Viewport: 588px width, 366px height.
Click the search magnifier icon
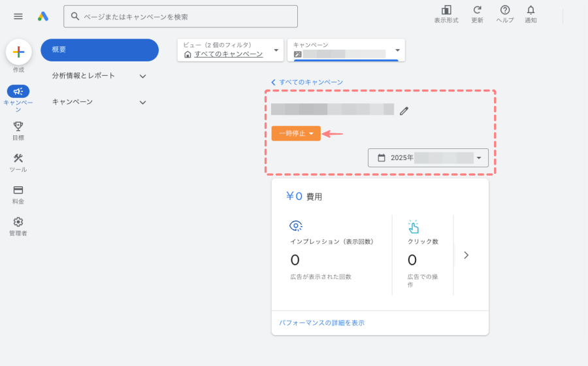point(75,16)
